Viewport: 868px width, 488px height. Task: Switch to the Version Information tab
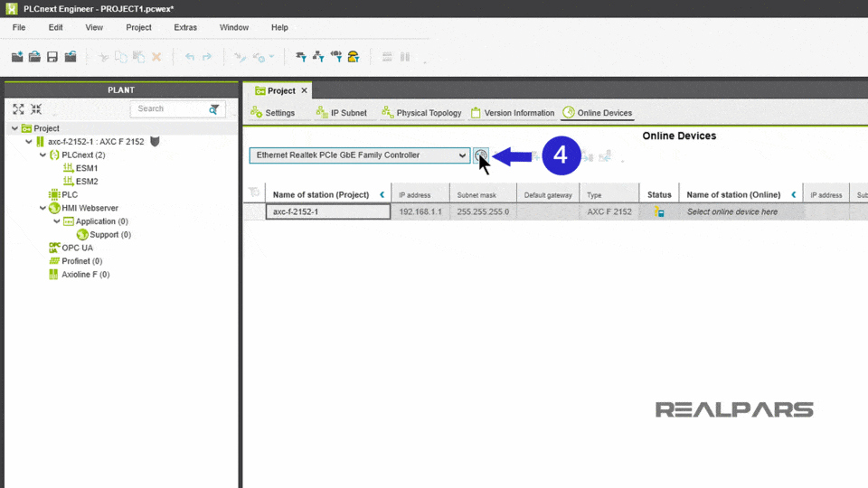pyautogui.click(x=513, y=113)
